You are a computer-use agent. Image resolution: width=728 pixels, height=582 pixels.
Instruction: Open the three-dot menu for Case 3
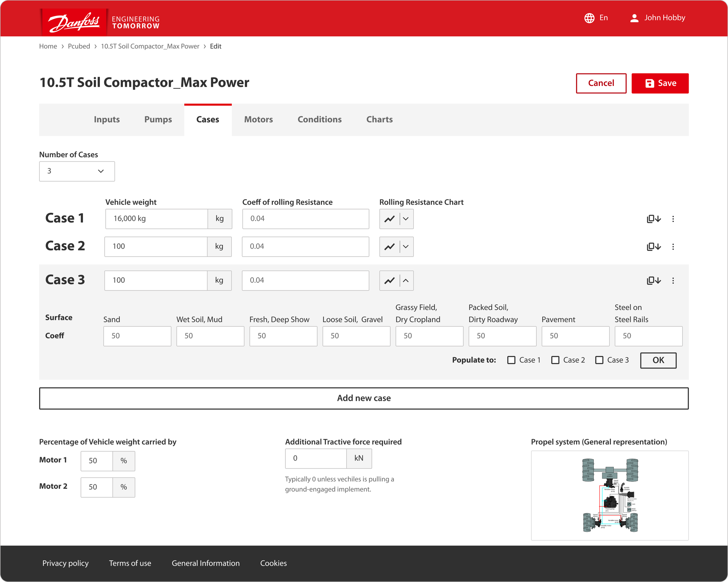pos(673,280)
